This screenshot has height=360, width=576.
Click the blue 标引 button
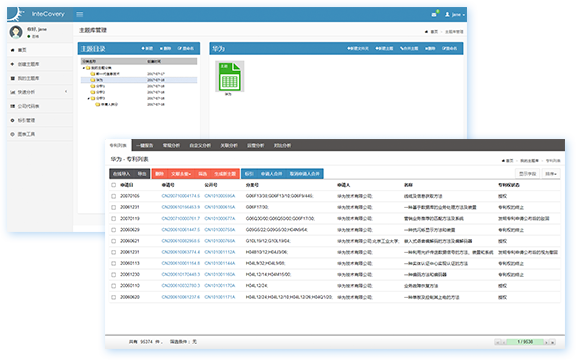click(x=249, y=174)
